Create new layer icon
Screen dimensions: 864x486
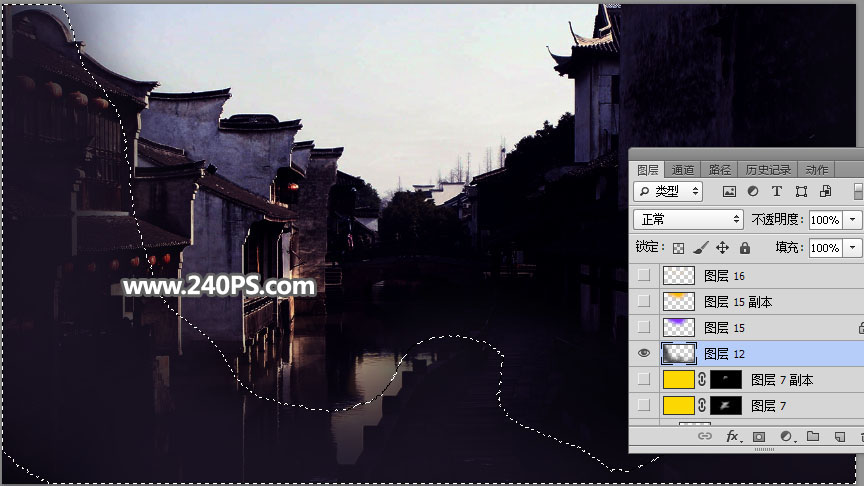[840, 436]
